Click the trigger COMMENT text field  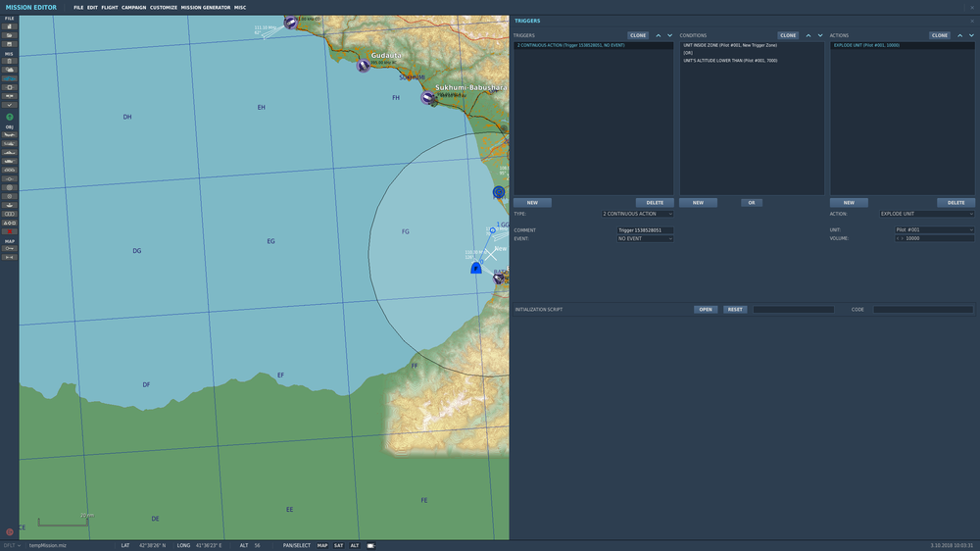645,230
